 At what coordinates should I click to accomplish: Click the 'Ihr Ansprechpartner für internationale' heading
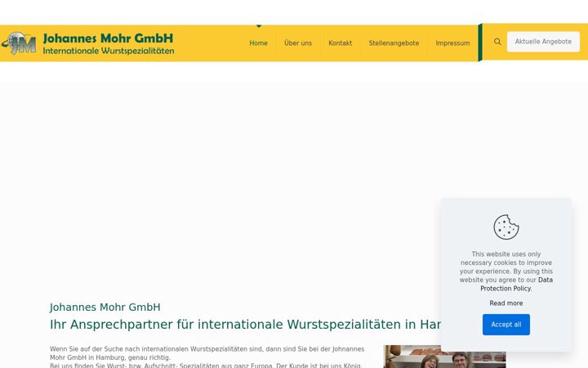click(245, 325)
